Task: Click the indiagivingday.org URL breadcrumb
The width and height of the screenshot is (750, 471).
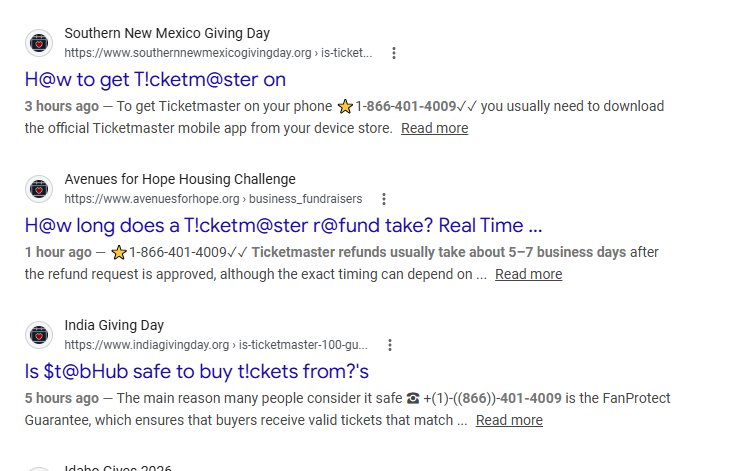Action: tap(216, 344)
